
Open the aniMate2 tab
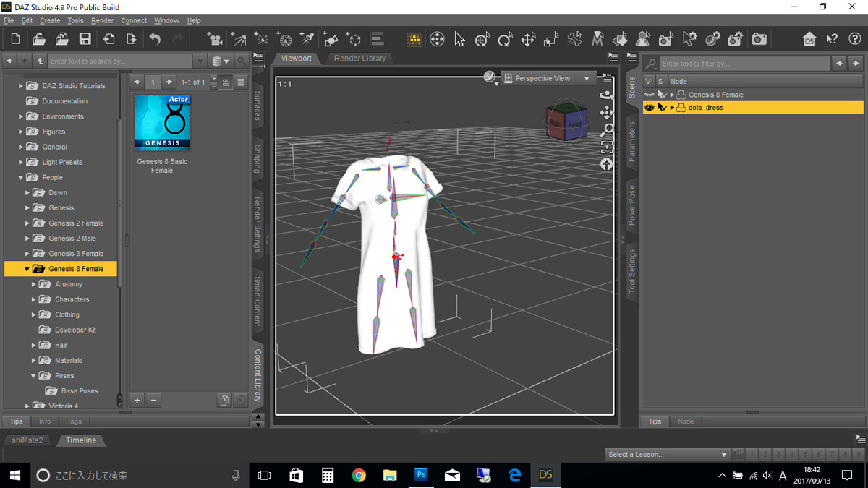click(27, 440)
